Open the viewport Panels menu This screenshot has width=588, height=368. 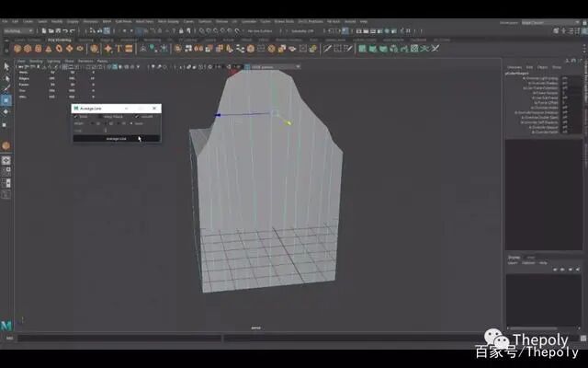tap(102, 62)
